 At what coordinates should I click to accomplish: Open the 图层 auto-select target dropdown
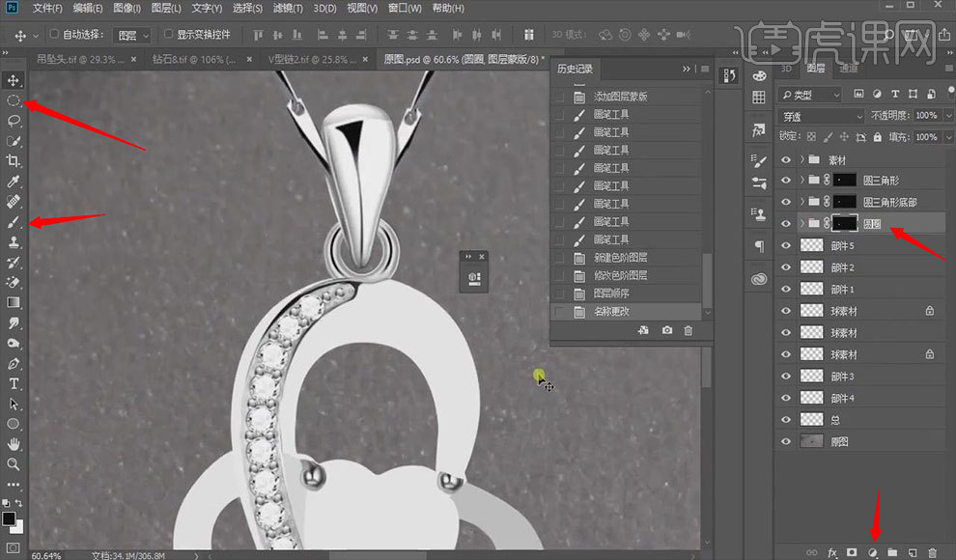point(132,36)
